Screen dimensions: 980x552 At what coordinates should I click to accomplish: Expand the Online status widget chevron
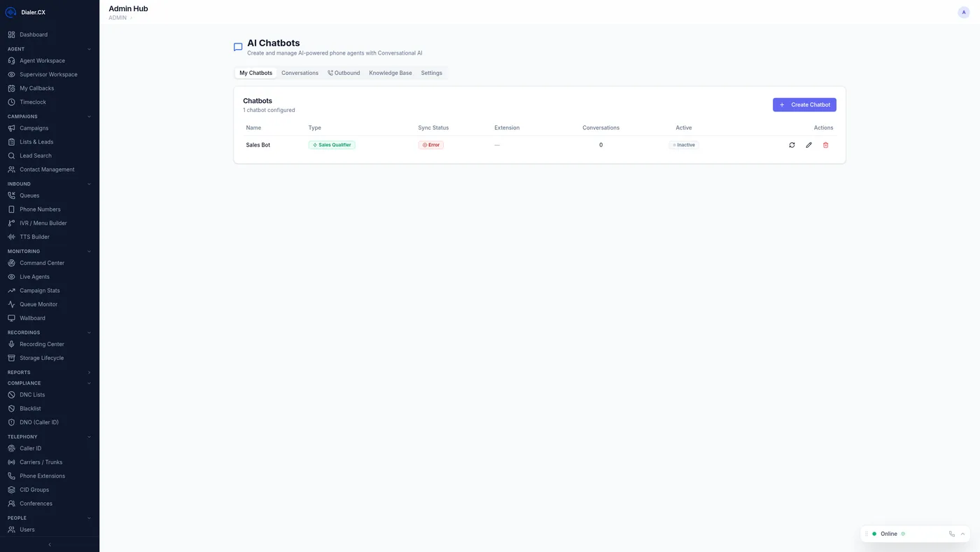(962, 533)
